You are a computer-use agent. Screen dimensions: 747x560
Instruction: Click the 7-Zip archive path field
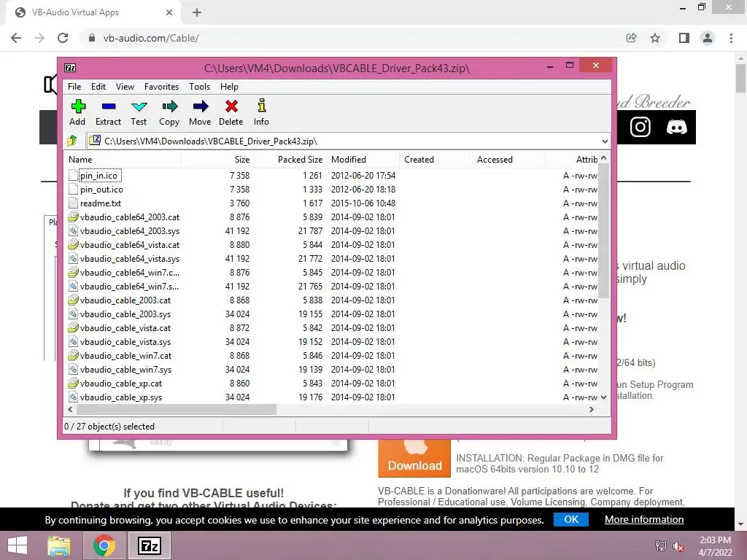[348, 141]
